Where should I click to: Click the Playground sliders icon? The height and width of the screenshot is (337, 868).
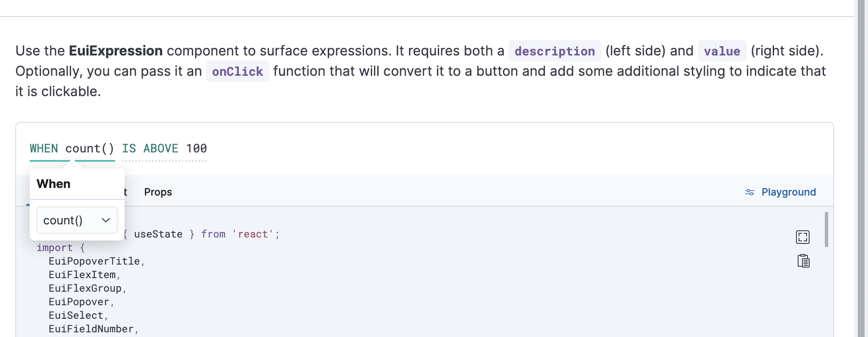(749, 192)
